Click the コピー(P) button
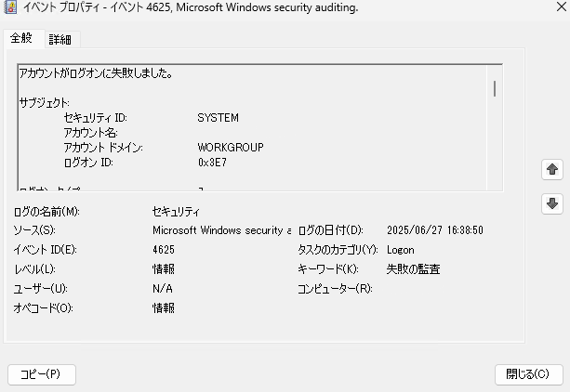 42,374
